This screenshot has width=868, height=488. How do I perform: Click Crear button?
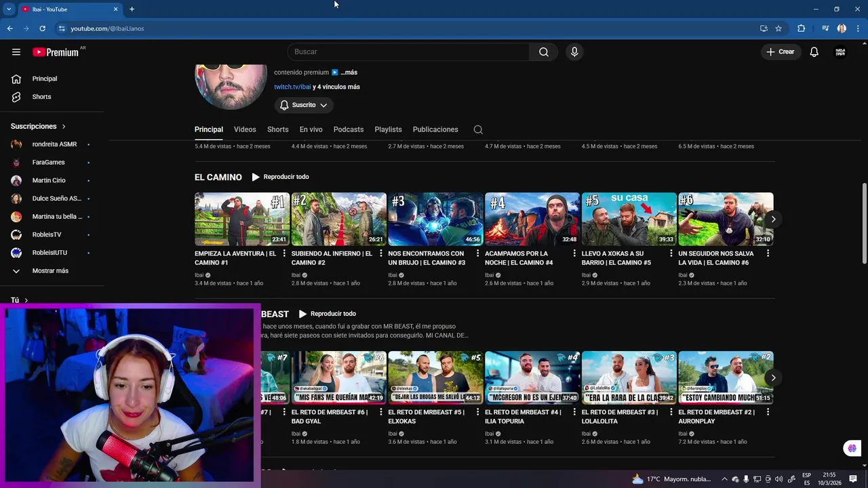(781, 52)
